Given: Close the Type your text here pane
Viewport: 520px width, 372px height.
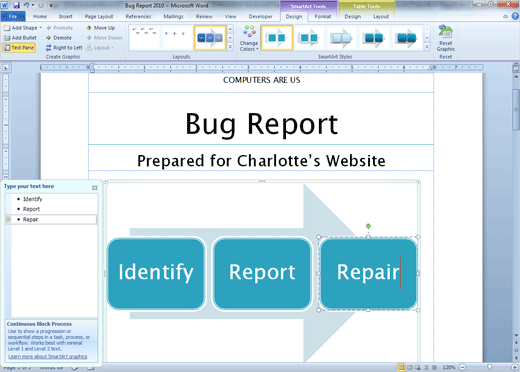Looking at the screenshot, I should pos(95,188).
